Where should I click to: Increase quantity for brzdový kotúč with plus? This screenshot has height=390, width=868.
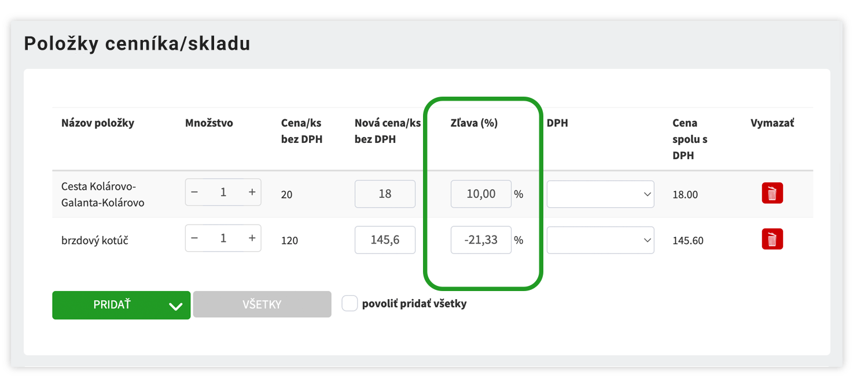pos(252,238)
